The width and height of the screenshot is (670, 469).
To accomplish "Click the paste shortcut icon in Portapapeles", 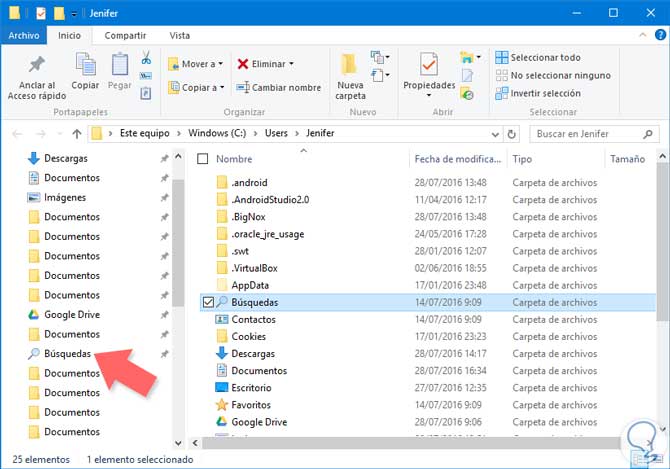I will (x=146, y=93).
